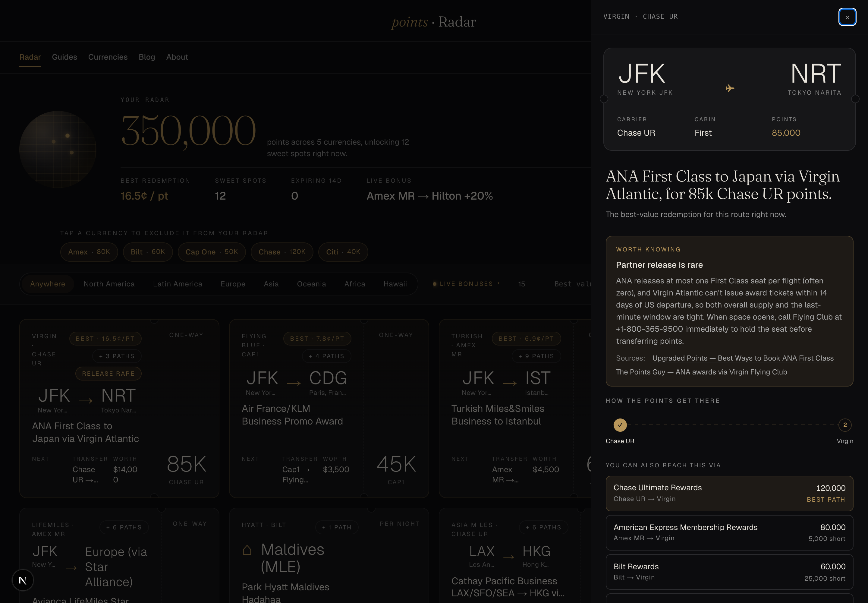Click the Release Rare badge
The image size is (868, 603).
coord(108,373)
